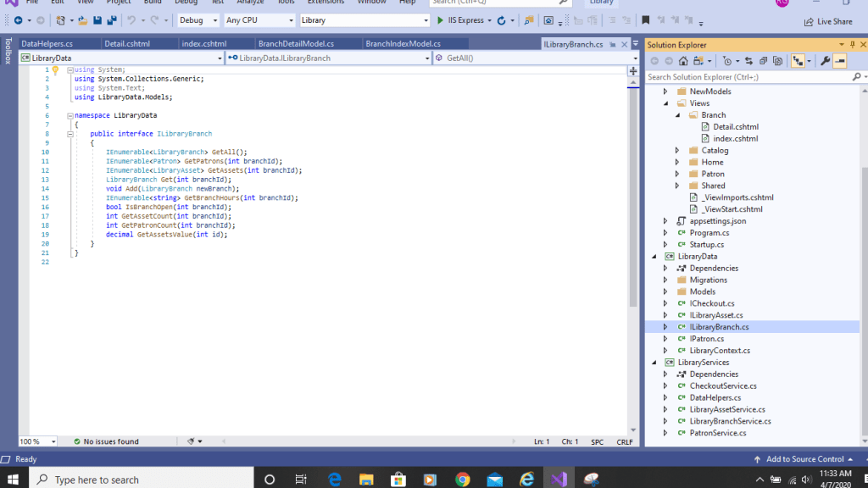
Task: Click the Search Solution Explorer input field
Action: 746,77
